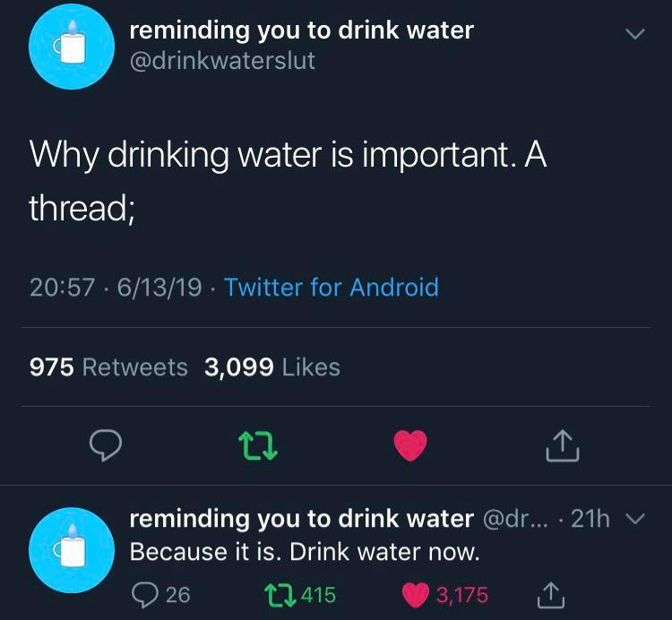The image size is (672, 620).
Task: Click the author name on the reply tweet
Action: [x=301, y=519]
